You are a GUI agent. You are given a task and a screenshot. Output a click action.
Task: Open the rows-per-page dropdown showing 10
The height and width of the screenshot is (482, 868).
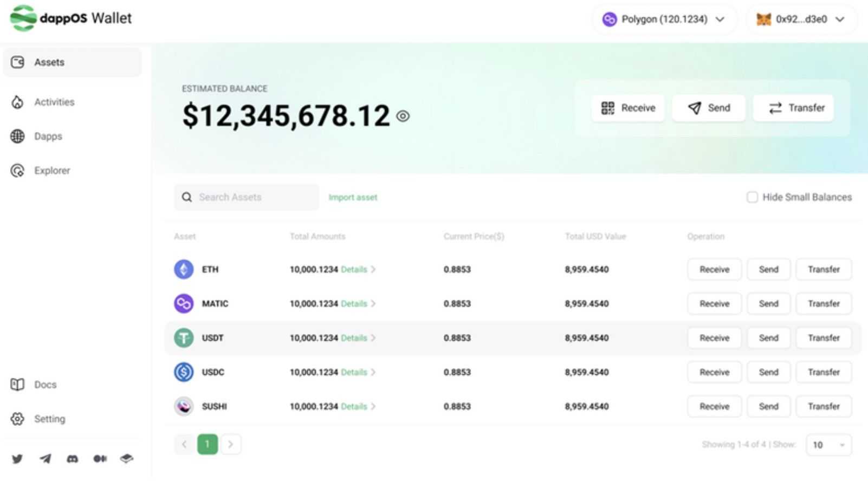coord(828,445)
